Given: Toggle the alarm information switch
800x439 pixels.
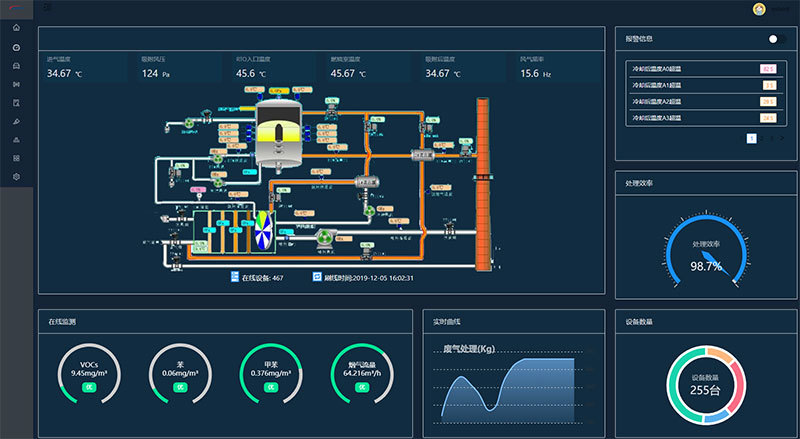Looking at the screenshot, I should [777, 39].
